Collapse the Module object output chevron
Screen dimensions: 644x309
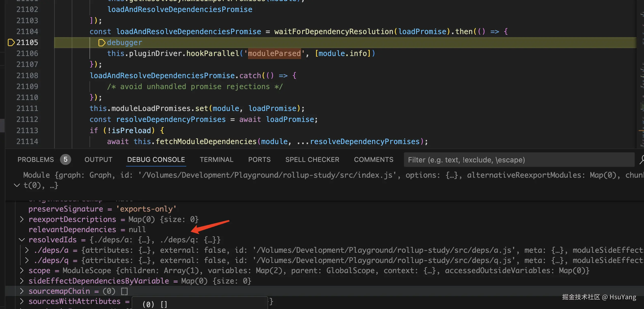click(17, 185)
